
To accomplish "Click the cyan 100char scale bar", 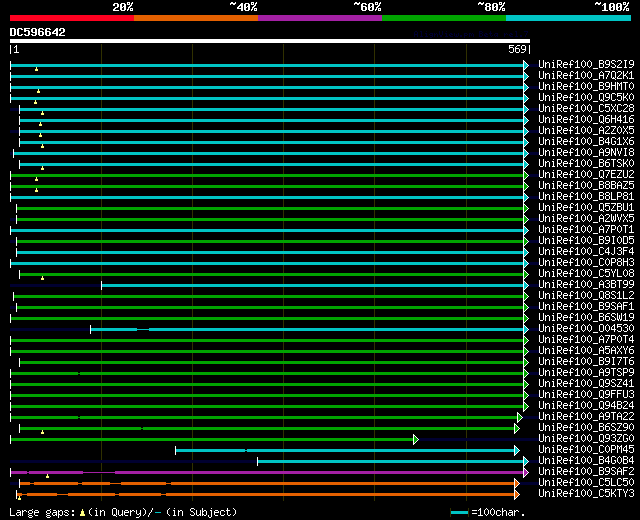I will 460,512.
